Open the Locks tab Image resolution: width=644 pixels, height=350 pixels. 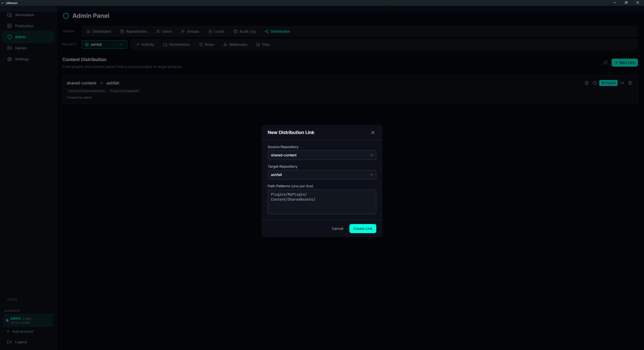pos(216,31)
